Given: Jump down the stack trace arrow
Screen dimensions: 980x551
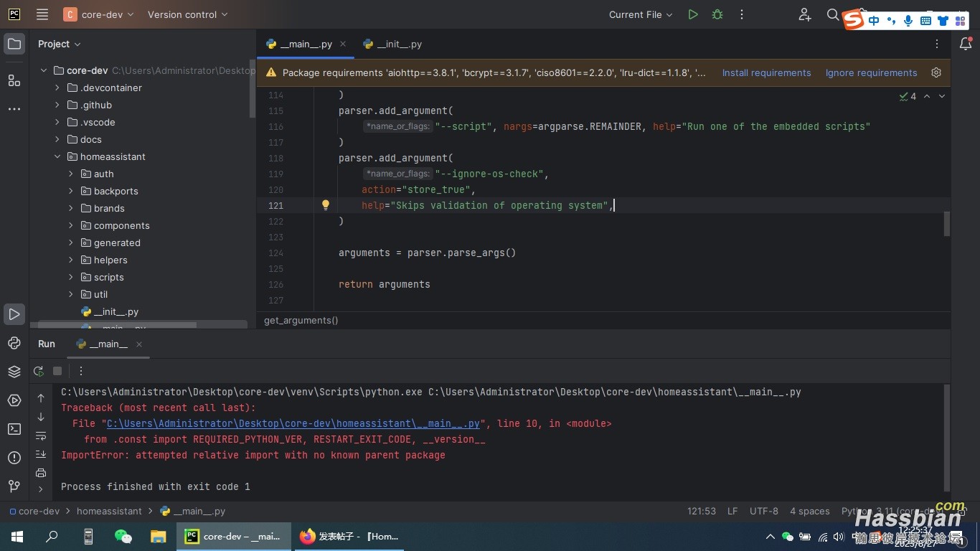Looking at the screenshot, I should click(41, 417).
